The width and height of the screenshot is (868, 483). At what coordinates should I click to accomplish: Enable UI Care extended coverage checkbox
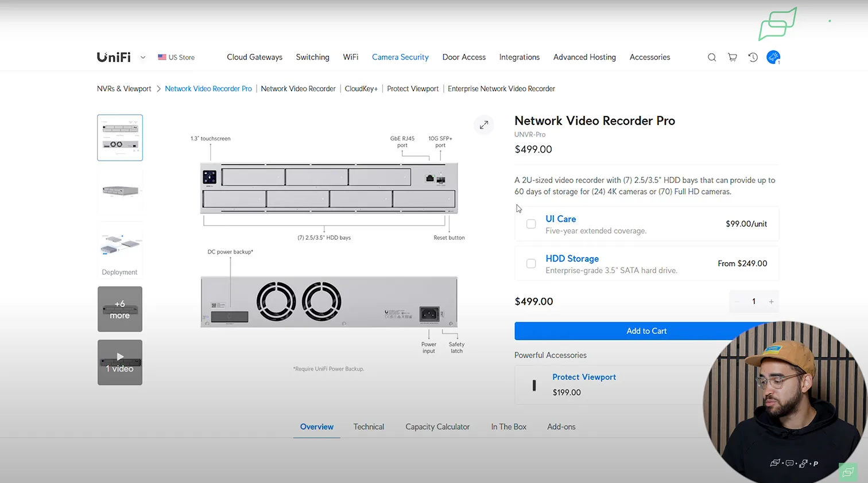(531, 224)
